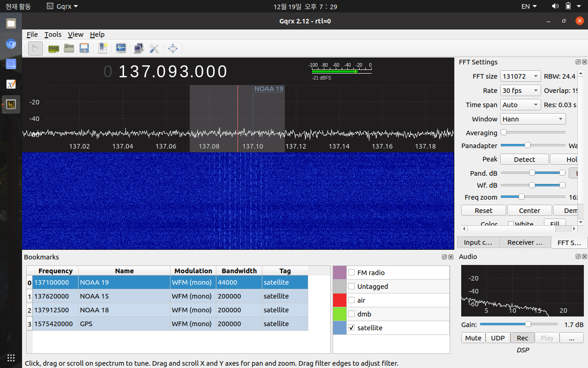The height and width of the screenshot is (368, 588).
Task: Save settings with the floppy icon
Action: (x=84, y=48)
